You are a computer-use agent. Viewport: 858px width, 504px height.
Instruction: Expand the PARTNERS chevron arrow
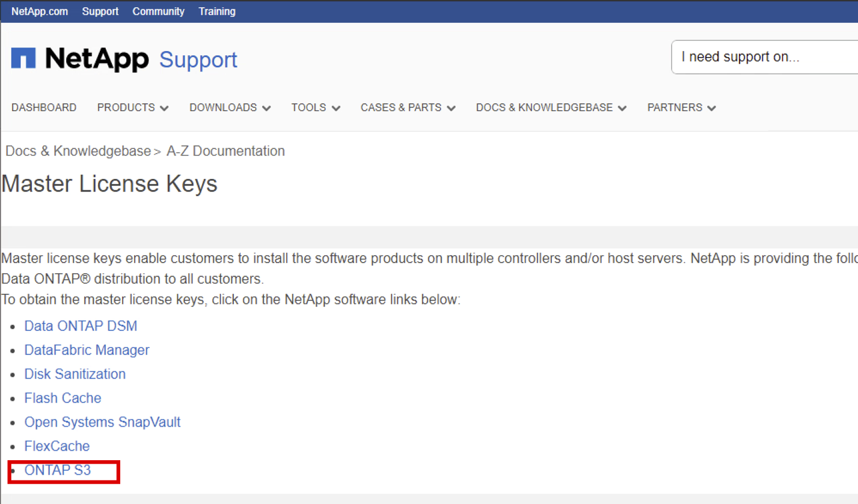(712, 108)
